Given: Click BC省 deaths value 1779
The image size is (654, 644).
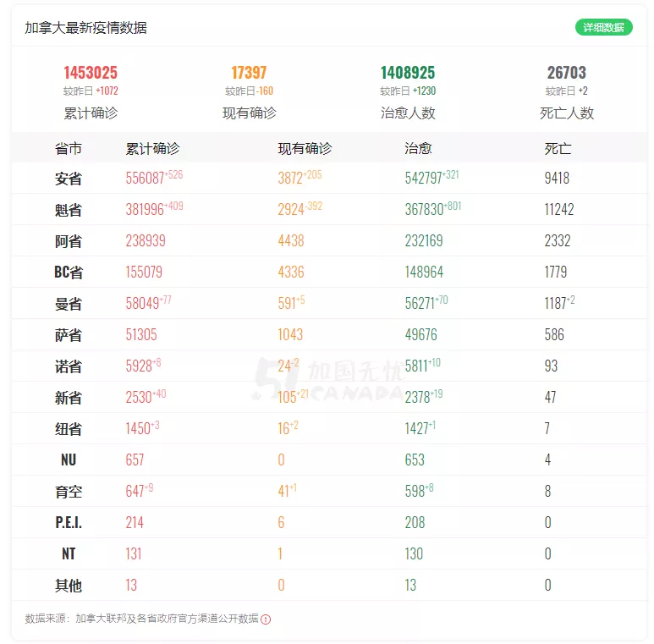Looking at the screenshot, I should pyautogui.click(x=556, y=272).
